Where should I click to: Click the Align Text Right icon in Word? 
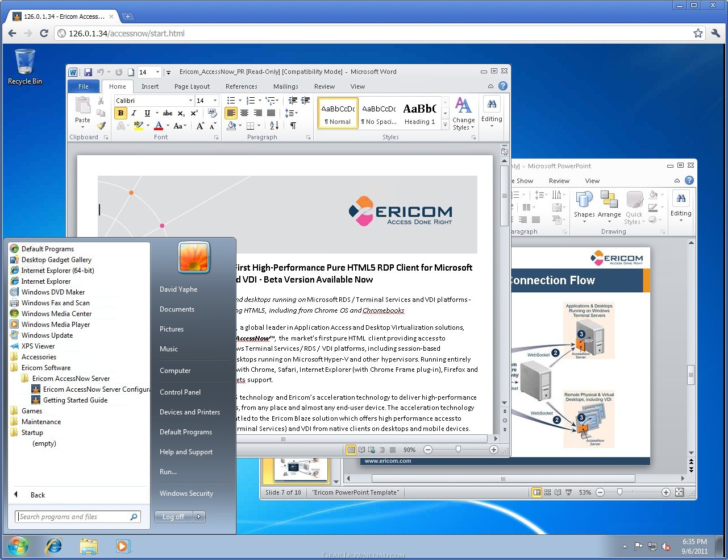(258, 113)
